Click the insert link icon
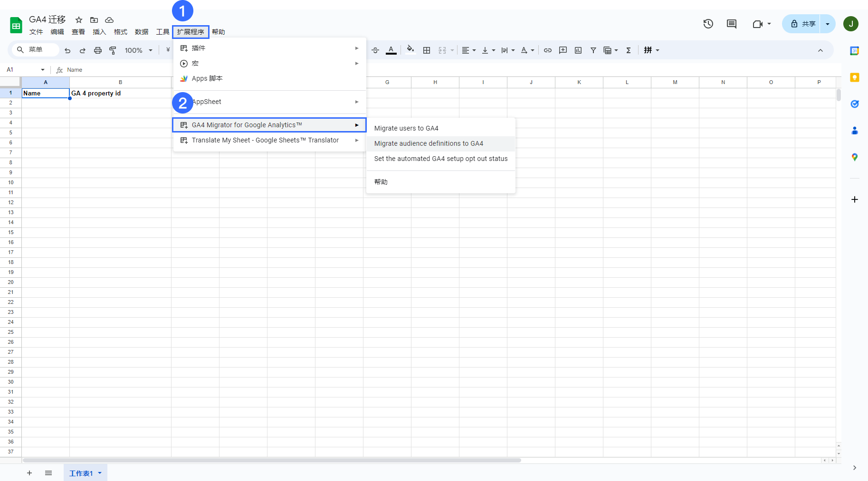Viewport: 868px width, 481px height. coord(548,50)
